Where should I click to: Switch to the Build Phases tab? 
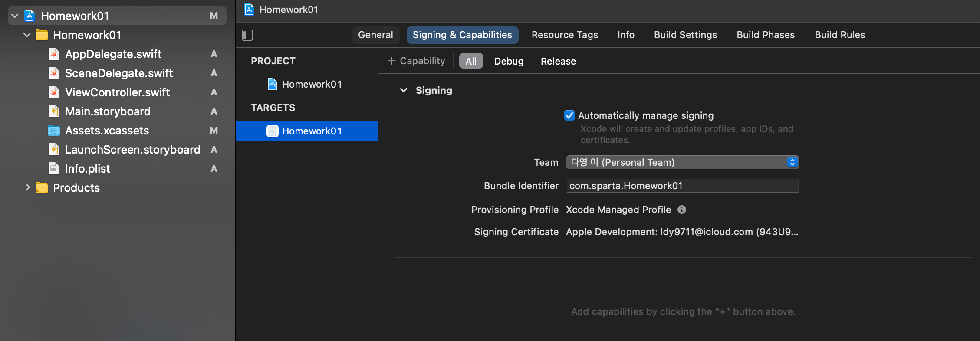(766, 35)
